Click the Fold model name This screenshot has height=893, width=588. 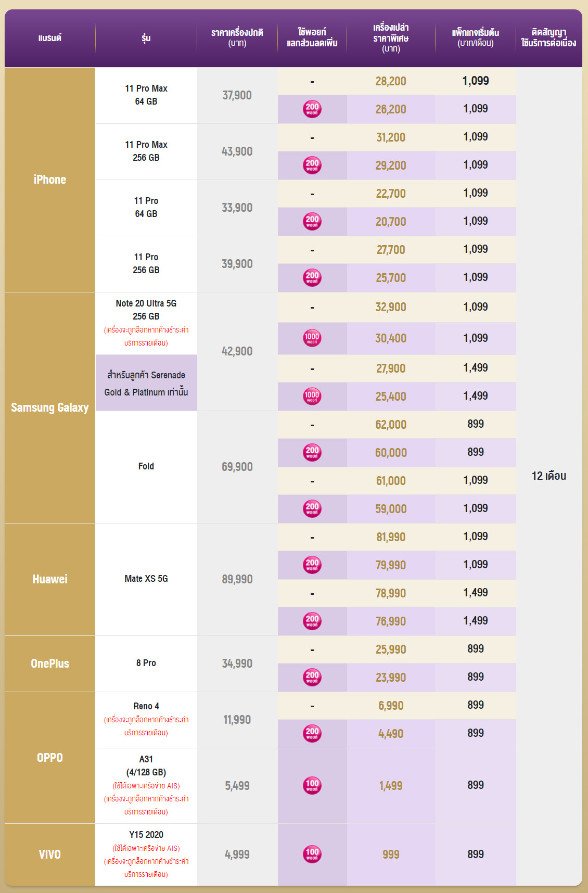146,466
